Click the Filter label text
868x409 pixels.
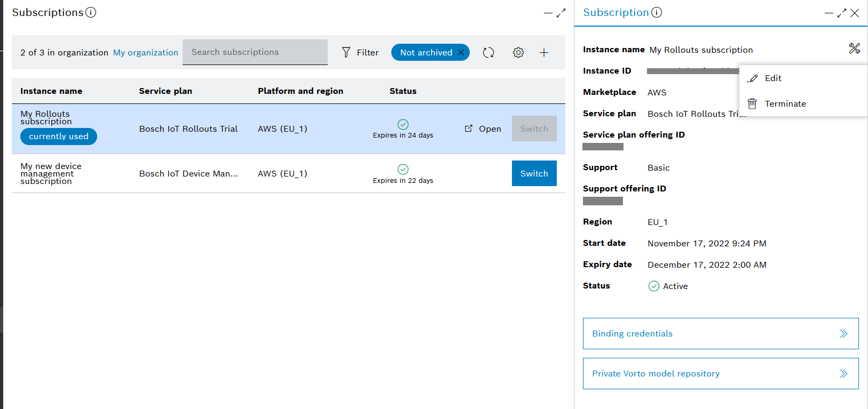pyautogui.click(x=368, y=52)
